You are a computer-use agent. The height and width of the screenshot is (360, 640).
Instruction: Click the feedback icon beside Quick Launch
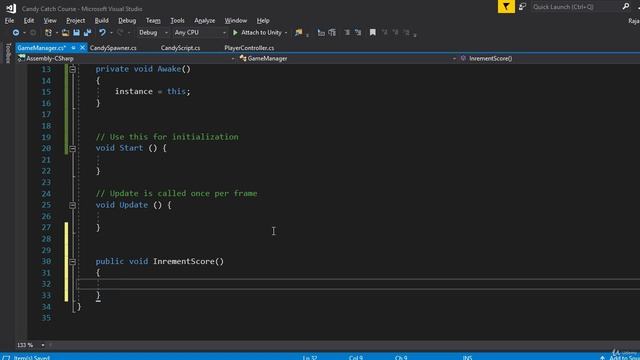pyautogui.click(x=522, y=7)
